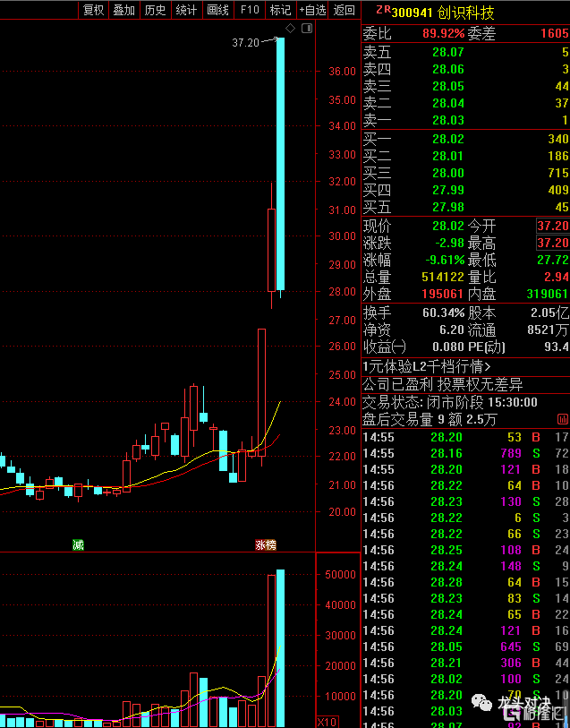Click the small red chart icon beside 盘后交易量
The image size is (570, 728).
562,420
